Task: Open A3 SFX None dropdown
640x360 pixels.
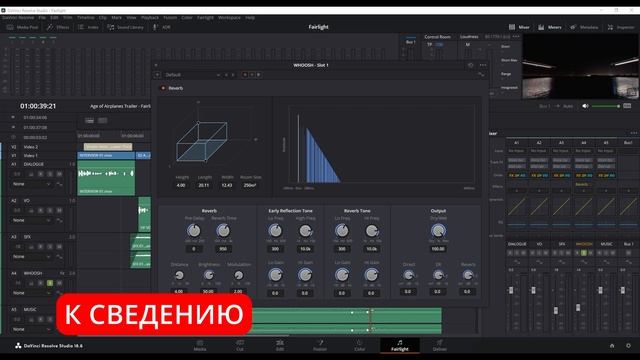Action: [31, 257]
